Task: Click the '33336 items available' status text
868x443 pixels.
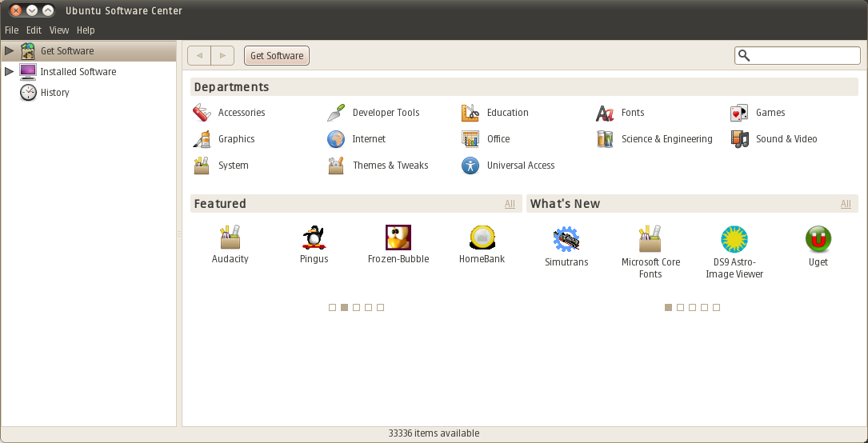Action: coord(434,433)
